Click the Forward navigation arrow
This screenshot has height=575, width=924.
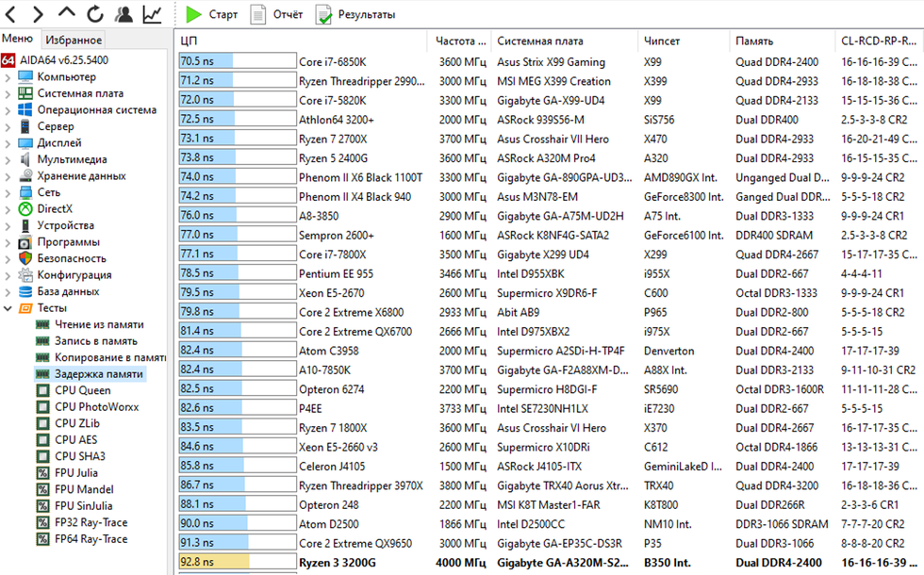click(38, 14)
